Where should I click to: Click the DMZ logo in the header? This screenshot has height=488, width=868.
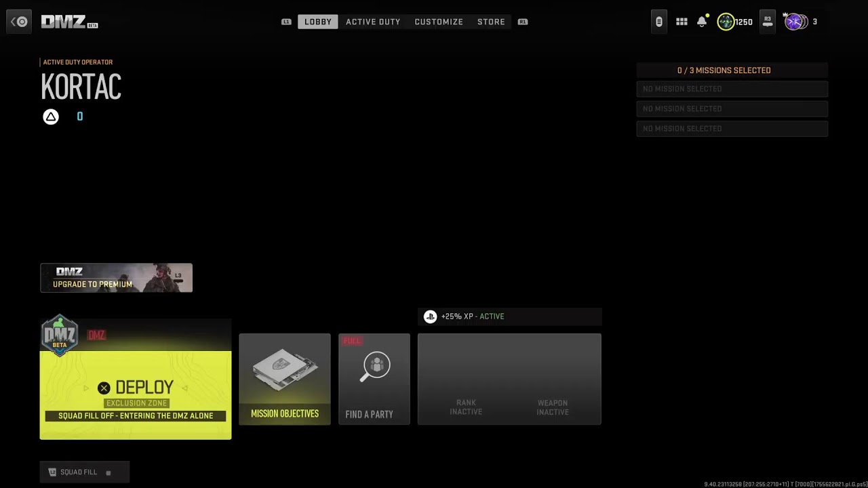tap(70, 22)
